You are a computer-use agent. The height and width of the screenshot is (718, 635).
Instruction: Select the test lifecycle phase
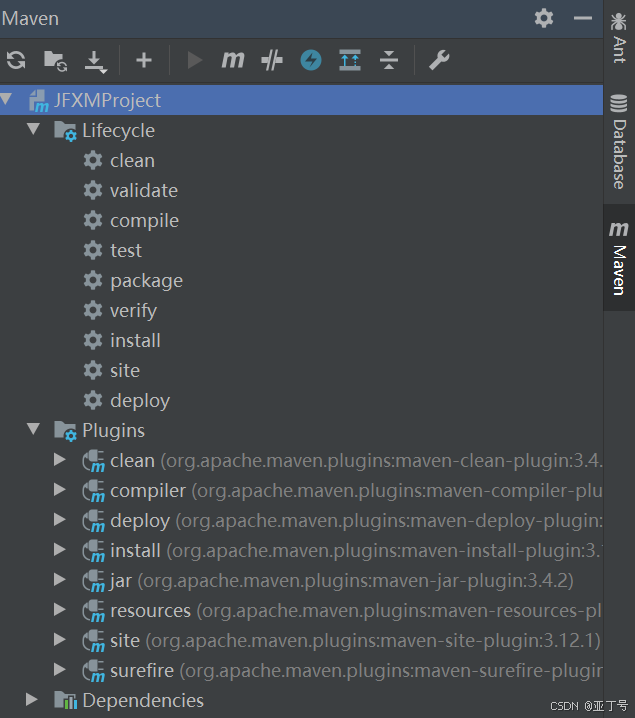tap(126, 251)
